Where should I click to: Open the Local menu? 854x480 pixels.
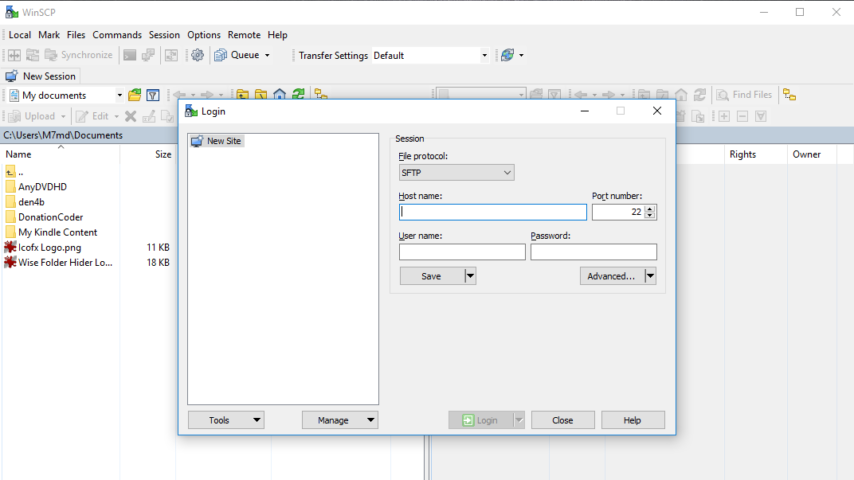click(x=20, y=35)
